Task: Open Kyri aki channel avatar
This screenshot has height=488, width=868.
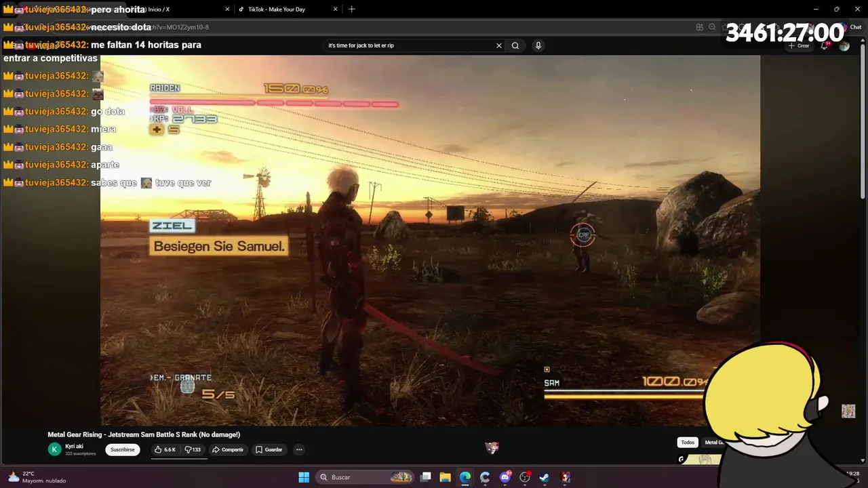Action: click(x=54, y=449)
